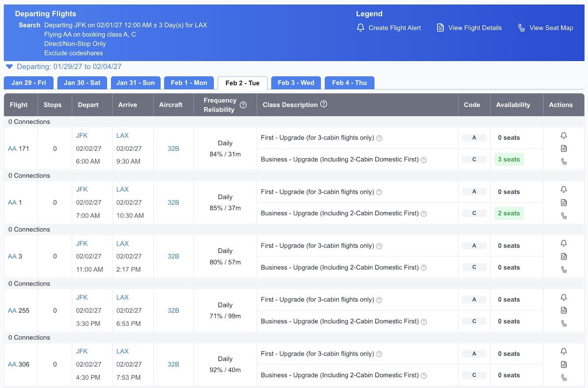Select the Feb 3 - Wed tab
The width and height of the screenshot is (588, 388).
point(295,83)
